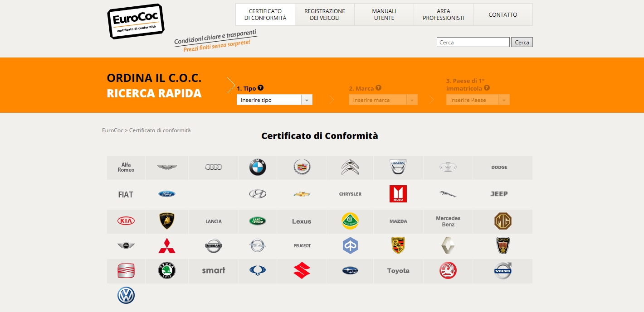Select the Rover shield logo
The width and height of the screenshot is (644, 312).
(503, 245)
